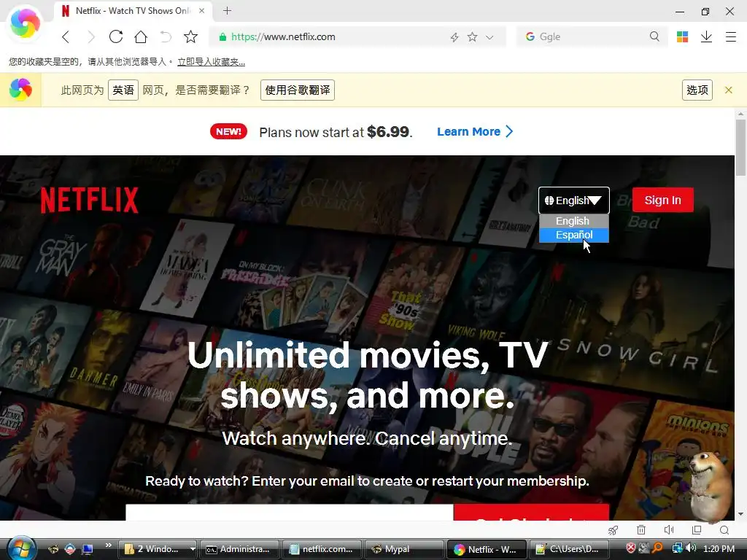This screenshot has height=560, width=747.
Task: Click the red NEW! badge
Action: [x=228, y=131]
